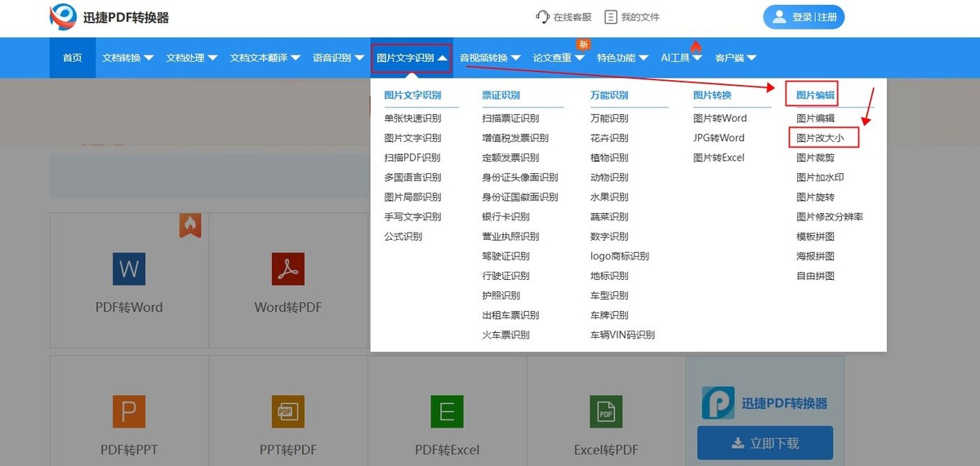Open the 身份证头像面识别 link
Screen dimensions: 980x466
[x=520, y=177]
